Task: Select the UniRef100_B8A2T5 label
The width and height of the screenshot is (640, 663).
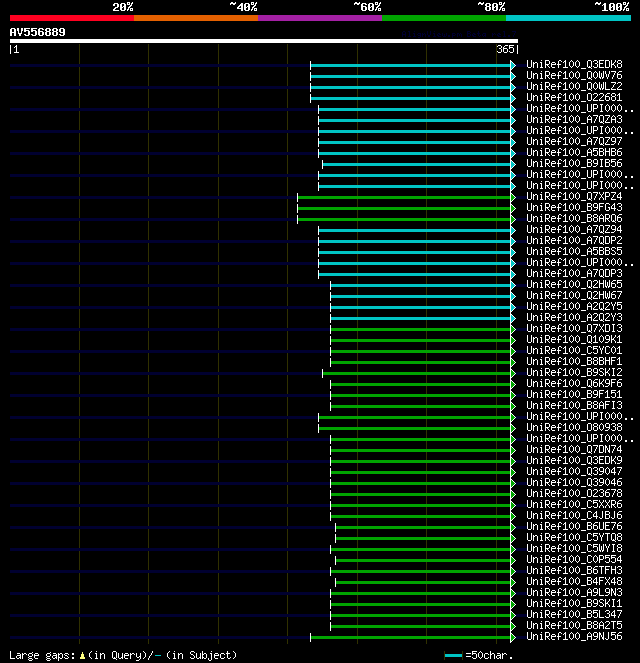Action: point(574,625)
